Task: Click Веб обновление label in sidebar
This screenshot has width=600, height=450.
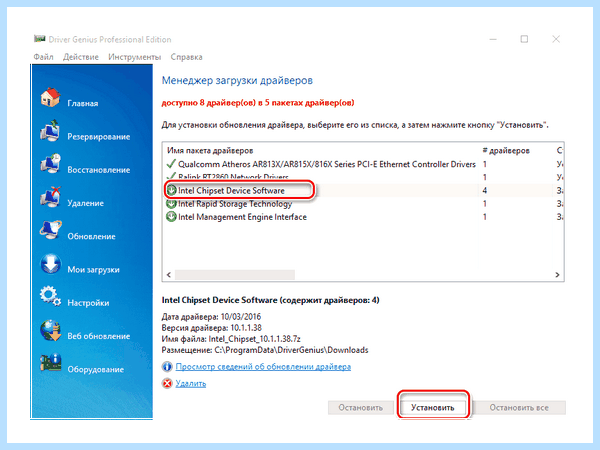Action: (99, 336)
